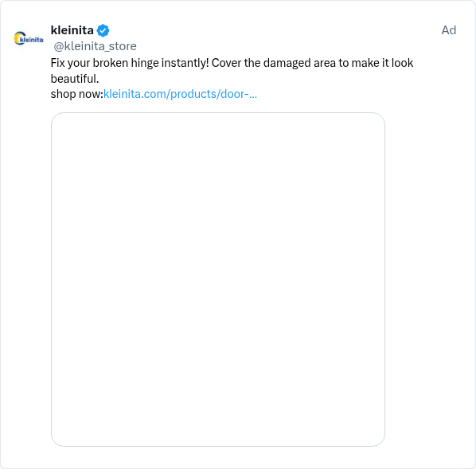Click the blue verified checkmark badge
Viewport: 476px width, 469px height.
[103, 30]
